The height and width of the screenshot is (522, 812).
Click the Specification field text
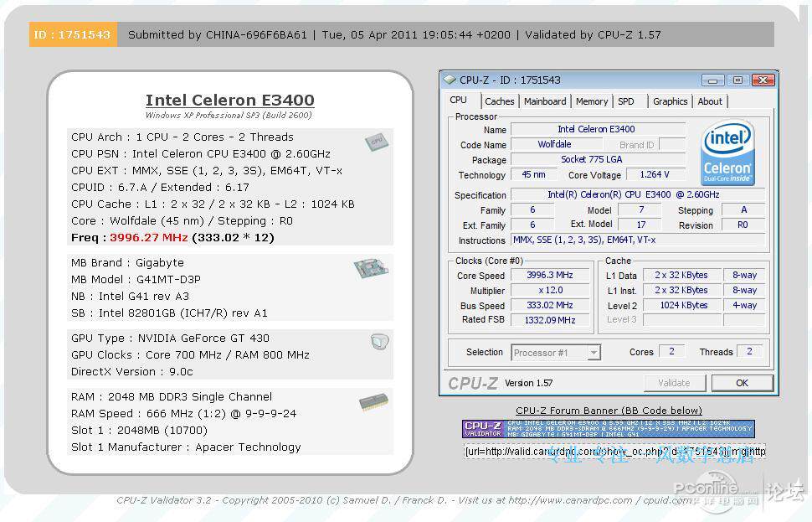(x=638, y=195)
